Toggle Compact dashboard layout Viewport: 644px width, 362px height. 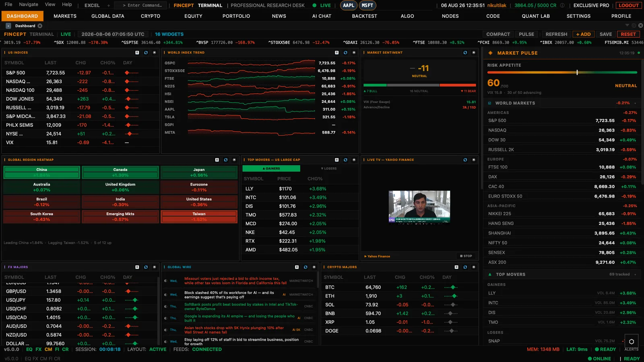coord(498,34)
